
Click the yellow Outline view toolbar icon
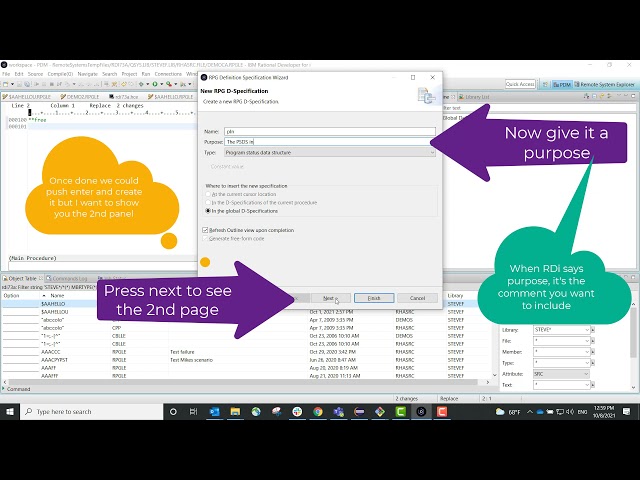click(x=602, y=96)
